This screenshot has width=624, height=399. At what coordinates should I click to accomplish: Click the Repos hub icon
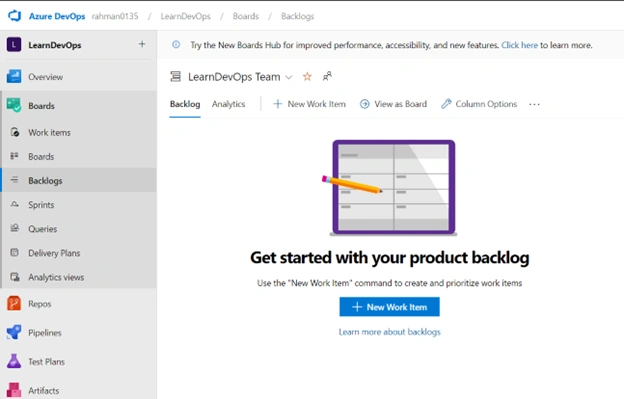[14, 304]
